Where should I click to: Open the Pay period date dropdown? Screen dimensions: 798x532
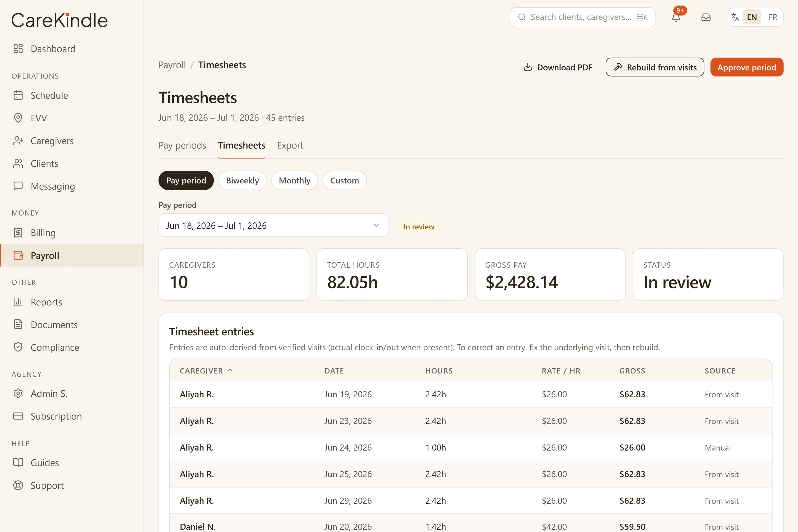pyautogui.click(x=273, y=225)
